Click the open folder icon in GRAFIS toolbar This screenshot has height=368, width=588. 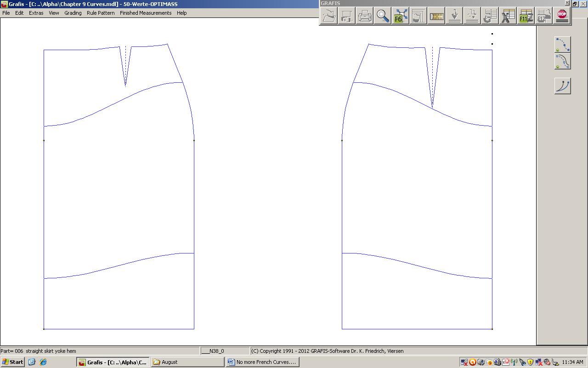click(328, 16)
